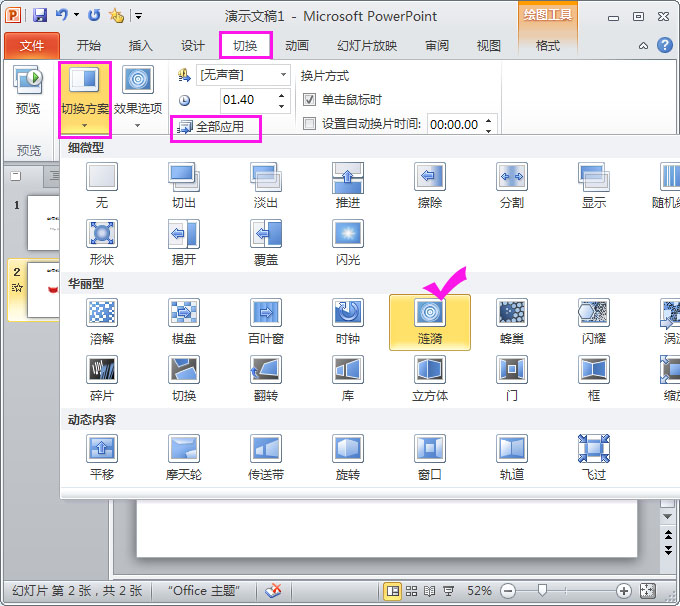
Task: Select the 轨道 orbit transition
Action: [512, 458]
